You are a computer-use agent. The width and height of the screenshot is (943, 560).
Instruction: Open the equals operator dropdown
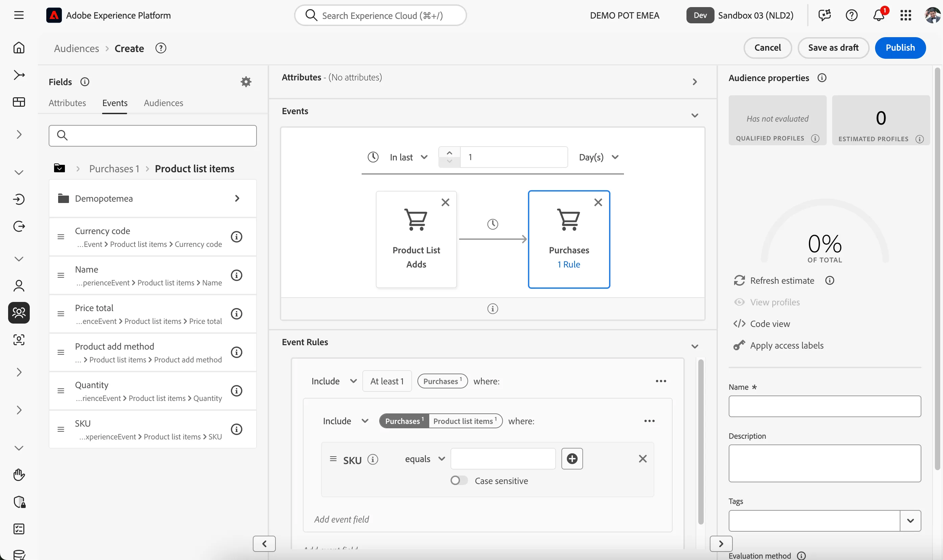425,459
